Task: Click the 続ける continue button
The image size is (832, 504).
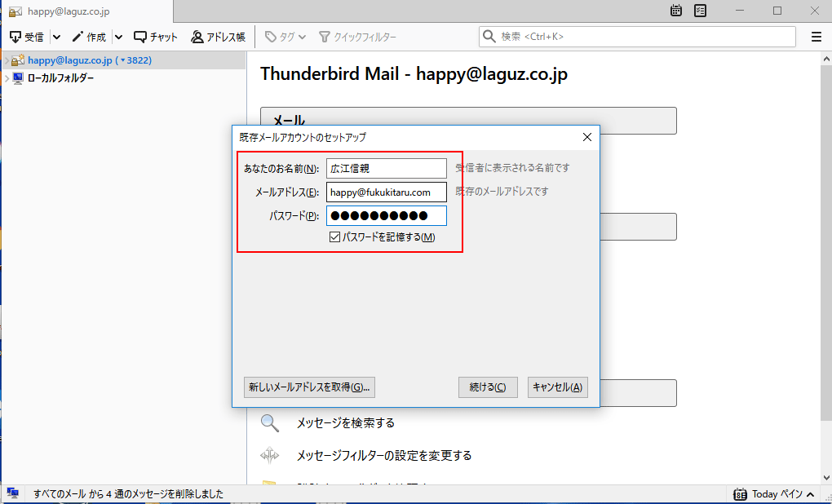Action: click(x=488, y=387)
